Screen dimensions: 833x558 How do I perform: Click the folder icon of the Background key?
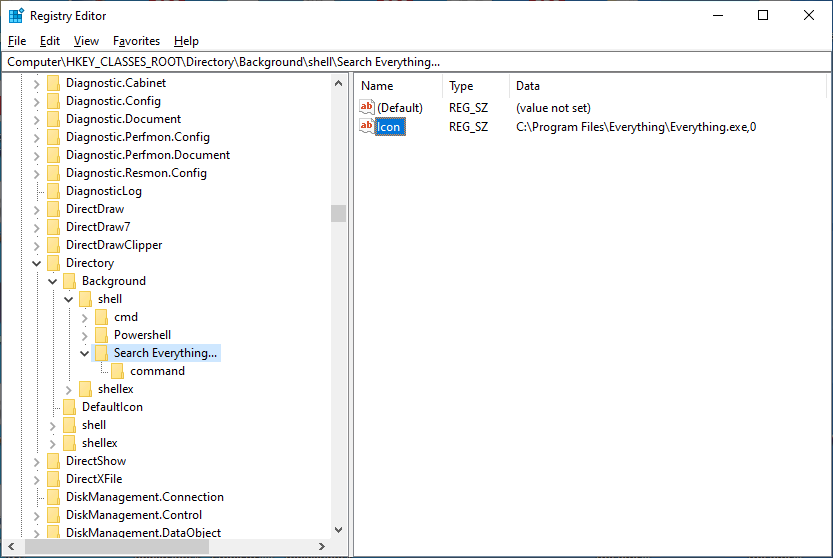click(69, 281)
